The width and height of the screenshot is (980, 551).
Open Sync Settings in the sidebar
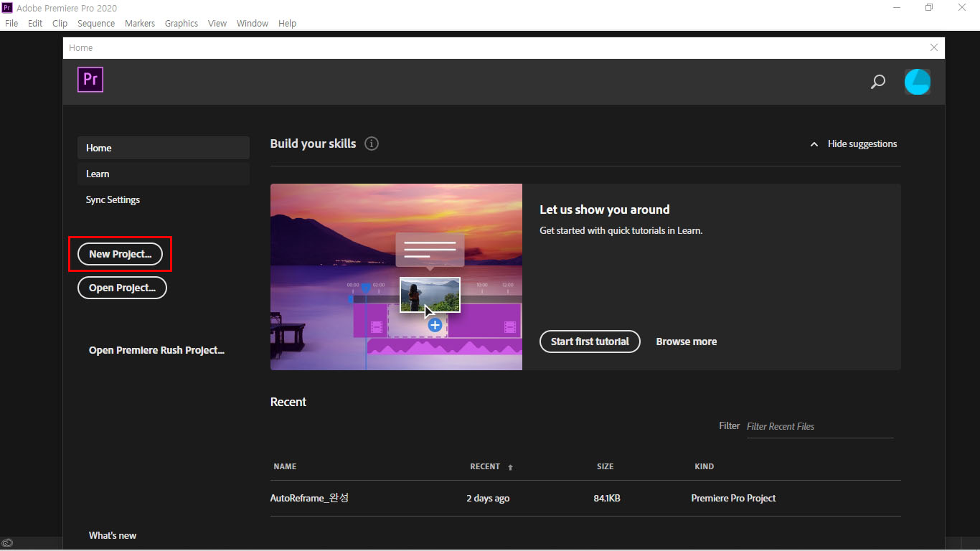coord(113,199)
